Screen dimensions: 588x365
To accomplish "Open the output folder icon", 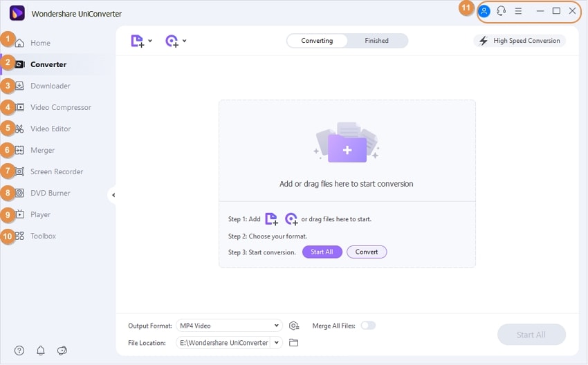I will [293, 342].
